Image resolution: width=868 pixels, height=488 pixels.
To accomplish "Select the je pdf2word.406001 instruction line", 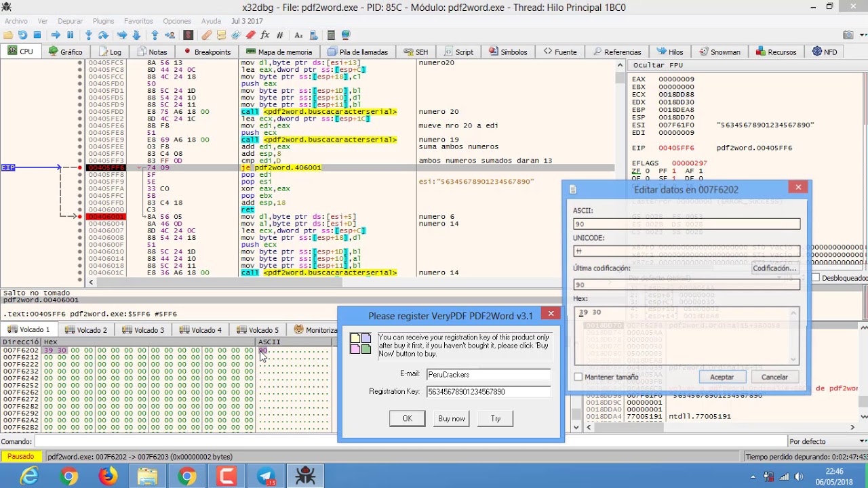I will point(281,167).
